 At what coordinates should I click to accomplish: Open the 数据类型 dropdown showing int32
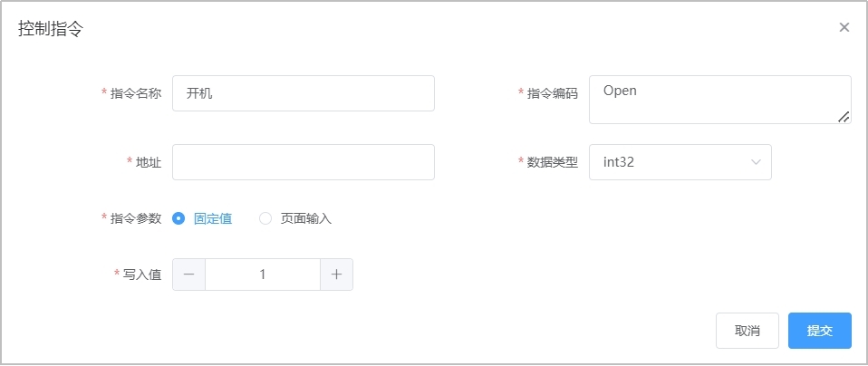[x=670, y=162]
